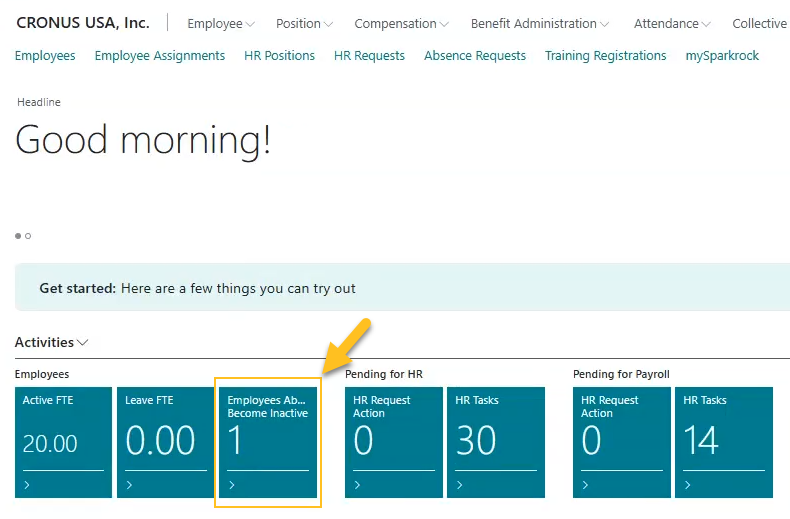
Task: Open the mySparkrock link
Action: click(722, 56)
